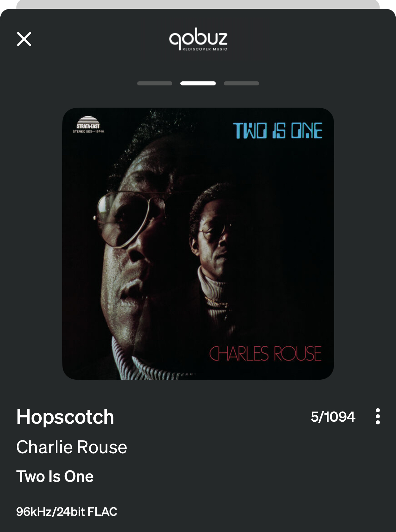Image resolution: width=396 pixels, height=532 pixels.
Task: Click the STEREO SES-19746 catalog text
Action: [88, 131]
